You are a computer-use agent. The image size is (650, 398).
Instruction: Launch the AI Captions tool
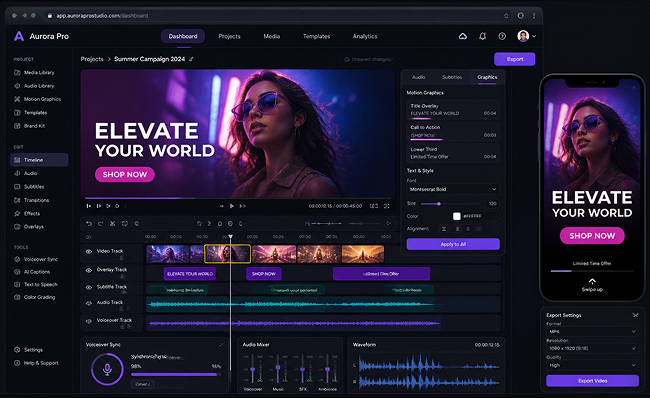click(x=32, y=272)
